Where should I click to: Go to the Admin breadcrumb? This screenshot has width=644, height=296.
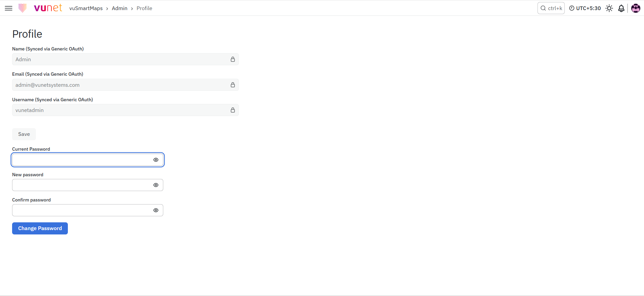pyautogui.click(x=120, y=8)
